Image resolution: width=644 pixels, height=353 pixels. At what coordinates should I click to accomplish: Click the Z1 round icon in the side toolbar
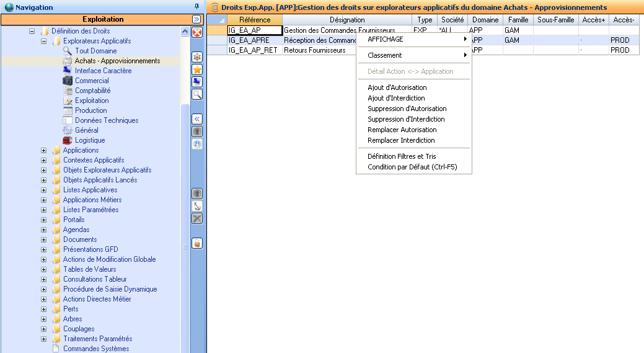(x=196, y=144)
